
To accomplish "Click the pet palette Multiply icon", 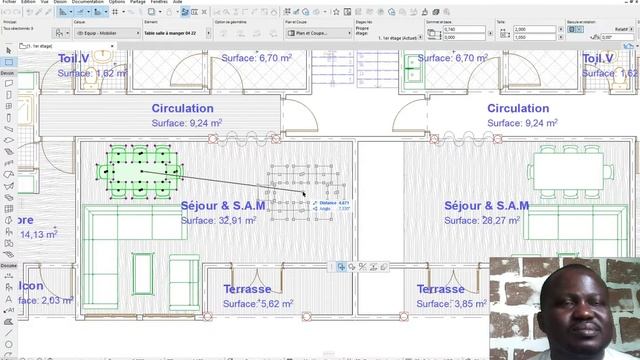I will tap(384, 267).
